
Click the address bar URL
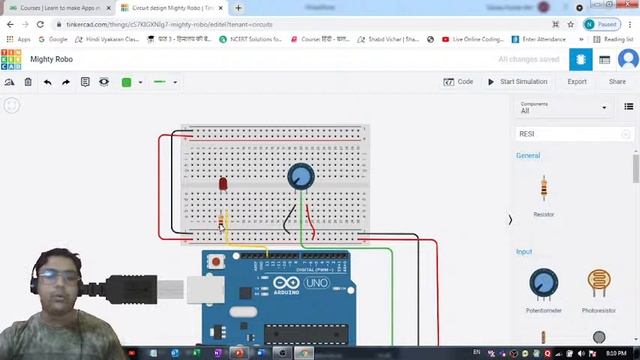pos(169,24)
